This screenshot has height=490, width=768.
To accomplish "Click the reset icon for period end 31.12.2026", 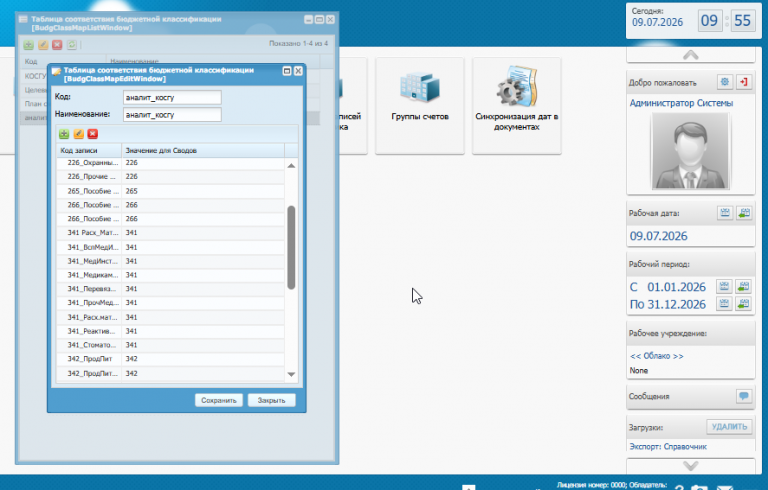I will (743, 304).
